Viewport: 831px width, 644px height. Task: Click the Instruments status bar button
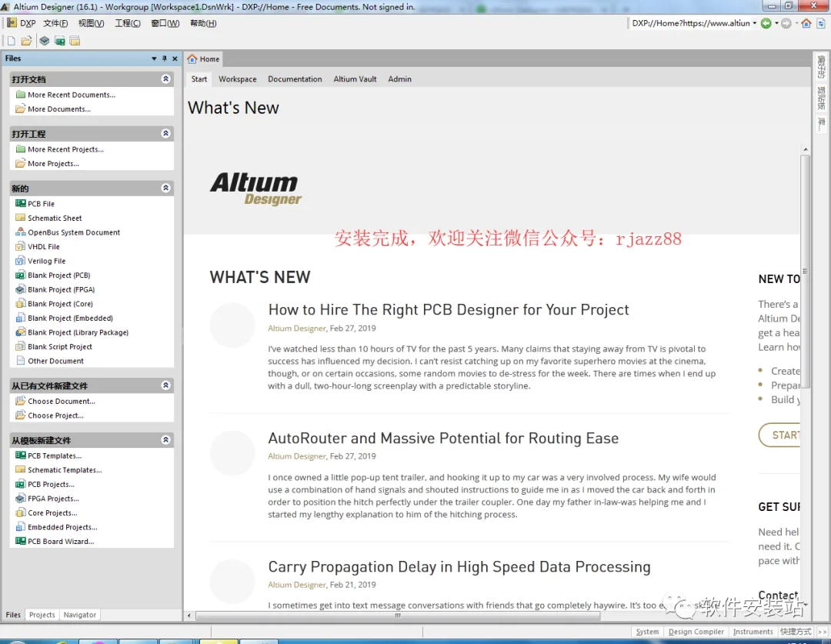tap(753, 632)
